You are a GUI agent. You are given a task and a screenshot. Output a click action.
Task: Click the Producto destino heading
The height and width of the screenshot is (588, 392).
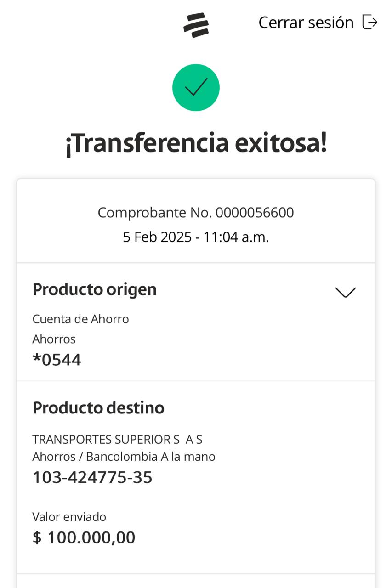click(x=98, y=407)
